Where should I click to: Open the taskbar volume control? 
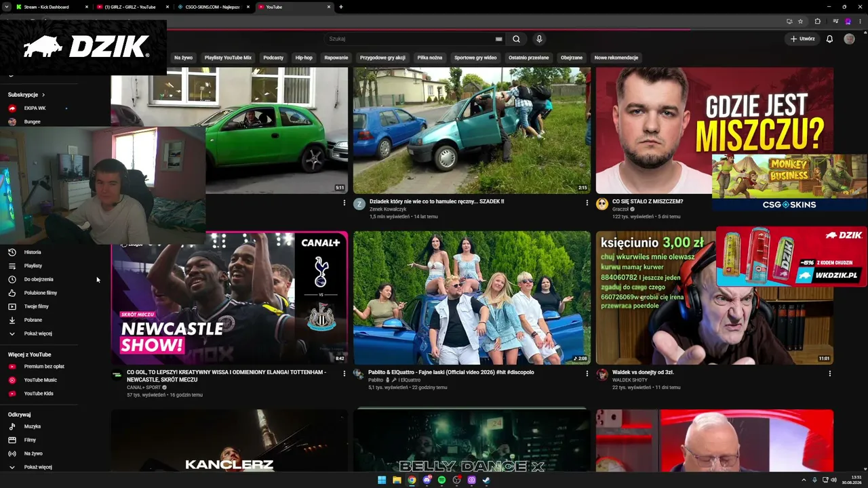833,480
